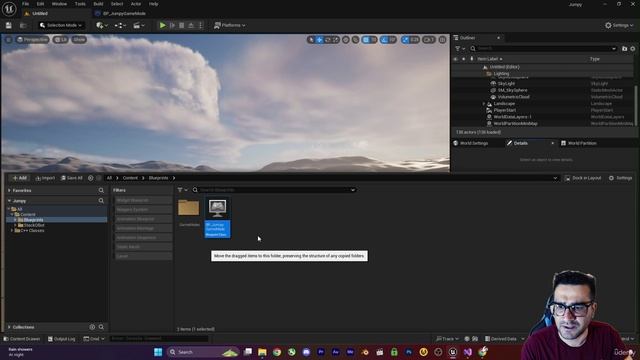Viewport: 640px width, 360px height.
Task: Click Save All in Content Browser
Action: click(x=72, y=178)
